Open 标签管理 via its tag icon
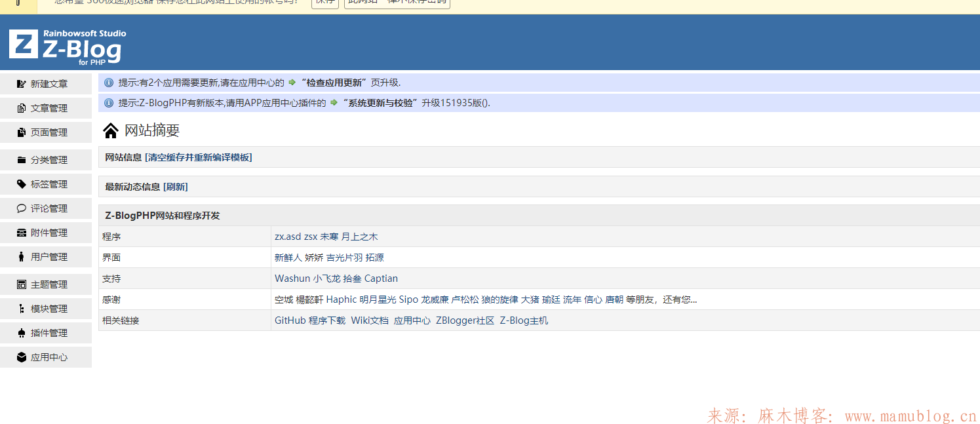This screenshot has height=424, width=980. pyautogui.click(x=23, y=183)
